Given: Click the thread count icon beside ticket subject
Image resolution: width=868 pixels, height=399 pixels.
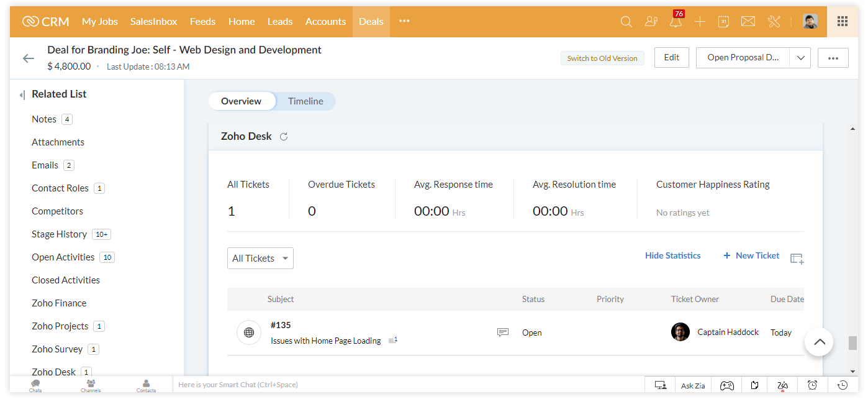Looking at the screenshot, I should [x=392, y=340].
